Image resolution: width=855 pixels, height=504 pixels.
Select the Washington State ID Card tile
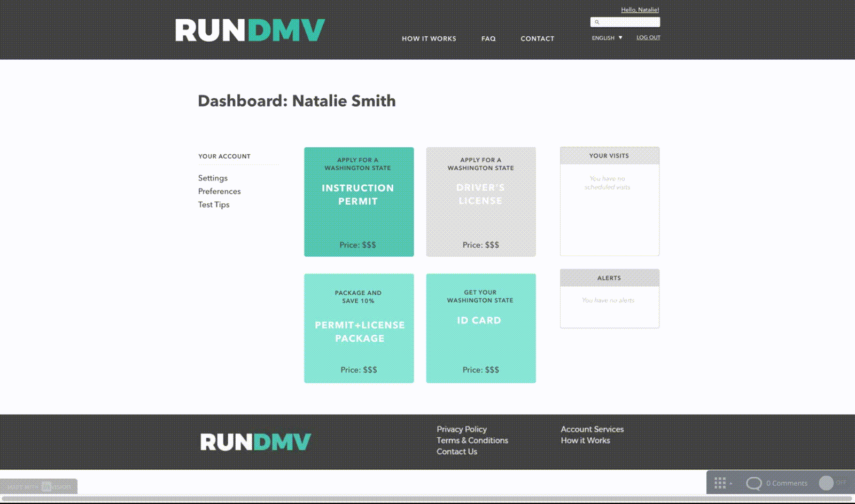tap(481, 328)
